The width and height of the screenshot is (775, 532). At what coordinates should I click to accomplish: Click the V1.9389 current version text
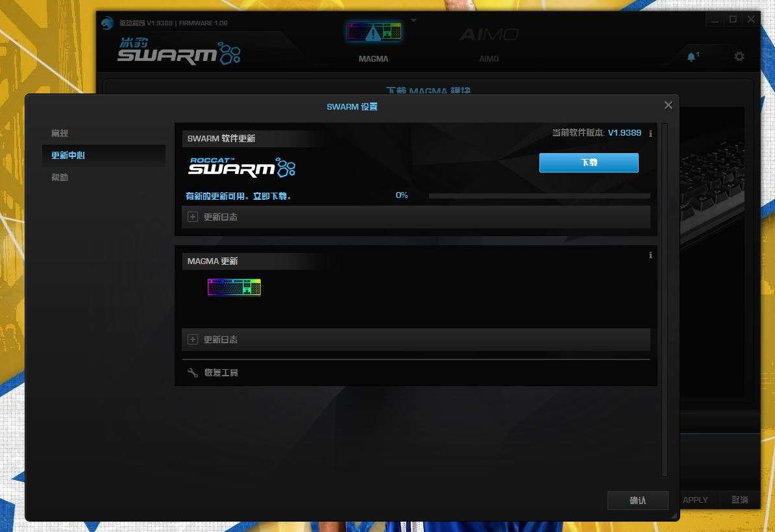[x=624, y=133]
